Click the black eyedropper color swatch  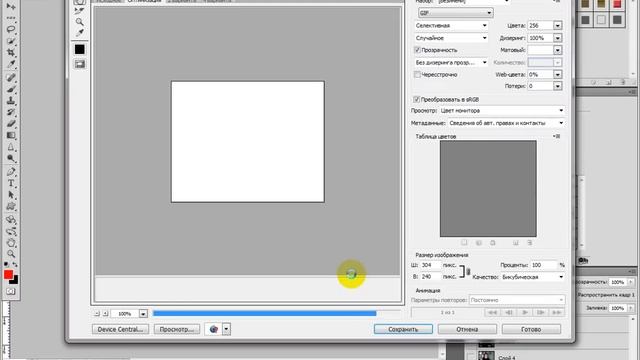tap(80, 49)
